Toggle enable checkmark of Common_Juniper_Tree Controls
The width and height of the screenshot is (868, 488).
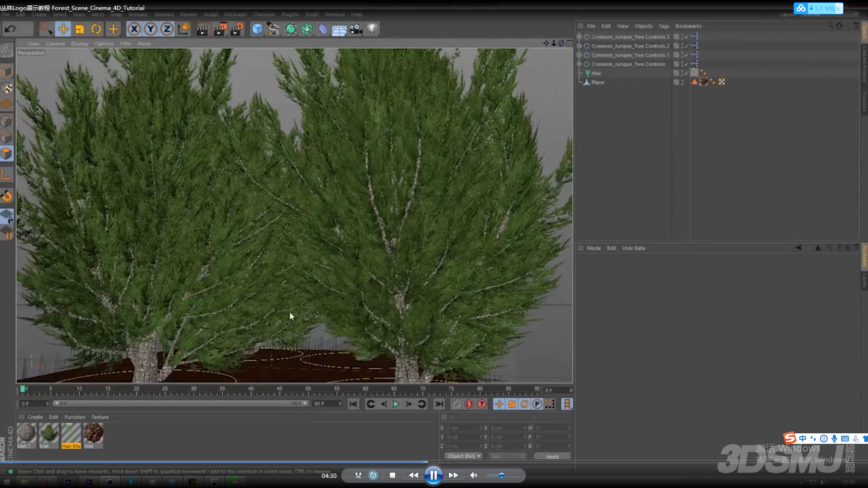[x=687, y=64]
